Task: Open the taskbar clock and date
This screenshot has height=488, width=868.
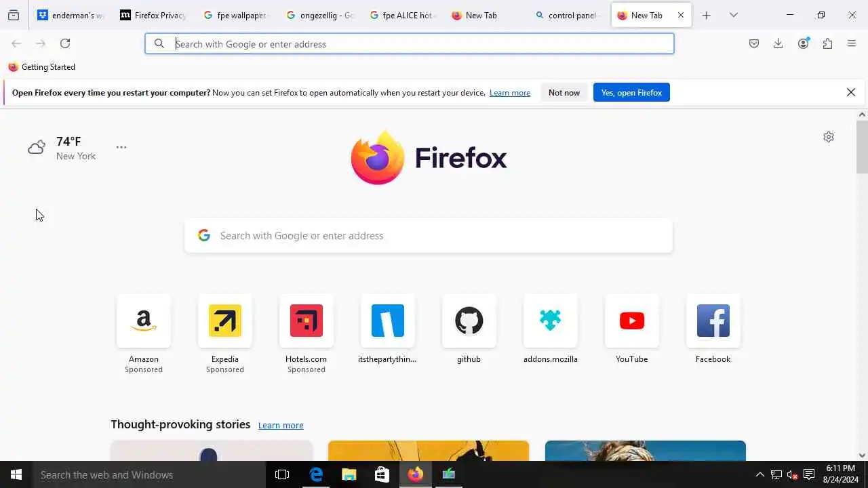Action: click(x=841, y=474)
